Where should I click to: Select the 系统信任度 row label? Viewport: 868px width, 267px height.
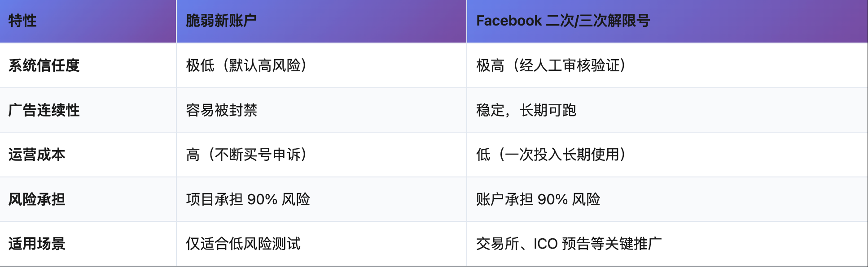[44, 65]
